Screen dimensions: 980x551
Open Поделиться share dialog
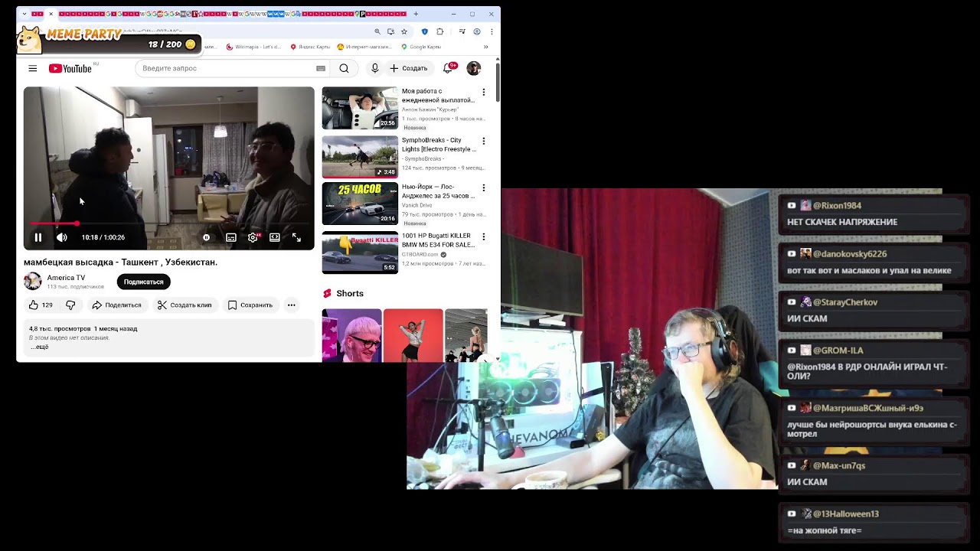point(117,305)
